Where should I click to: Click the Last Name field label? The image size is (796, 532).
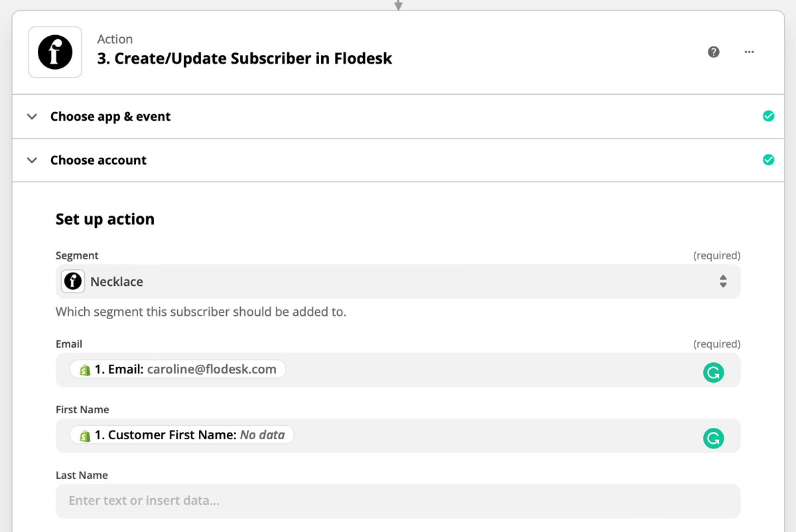(82, 475)
